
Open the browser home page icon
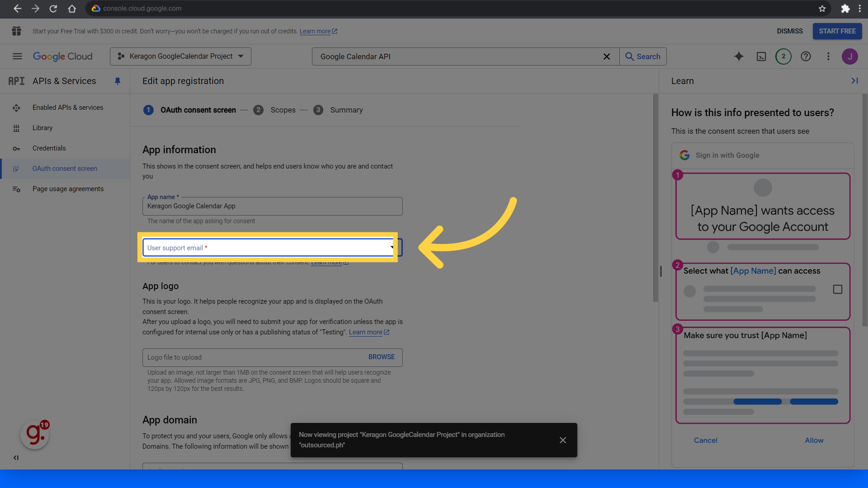coord(72,9)
